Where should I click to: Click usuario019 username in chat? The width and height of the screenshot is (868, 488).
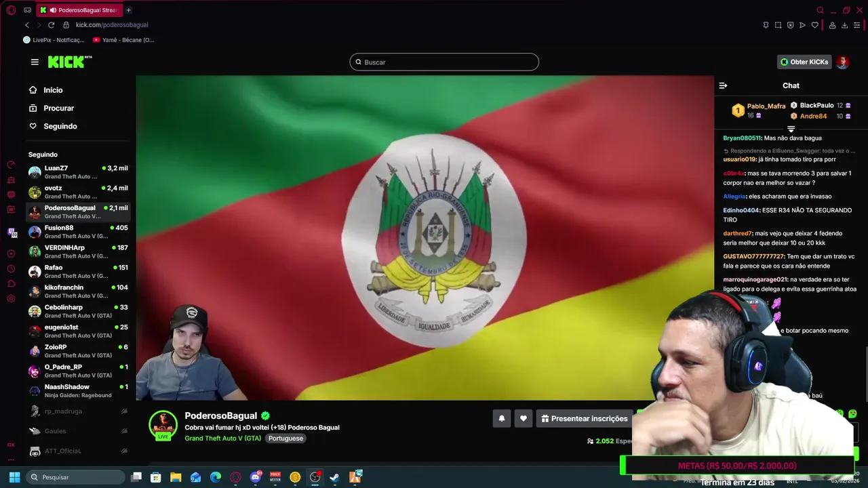tap(739, 159)
